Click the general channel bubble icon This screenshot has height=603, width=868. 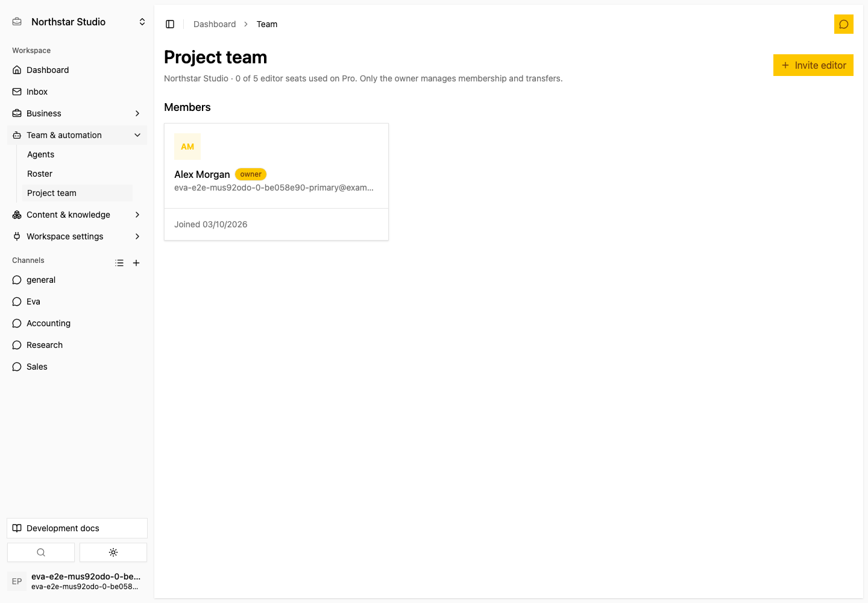17,280
